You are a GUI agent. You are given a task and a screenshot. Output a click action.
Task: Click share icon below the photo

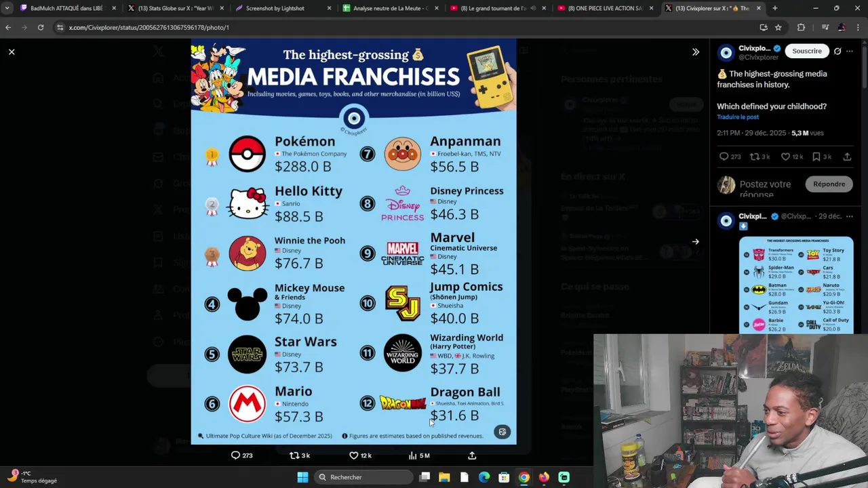(472, 455)
